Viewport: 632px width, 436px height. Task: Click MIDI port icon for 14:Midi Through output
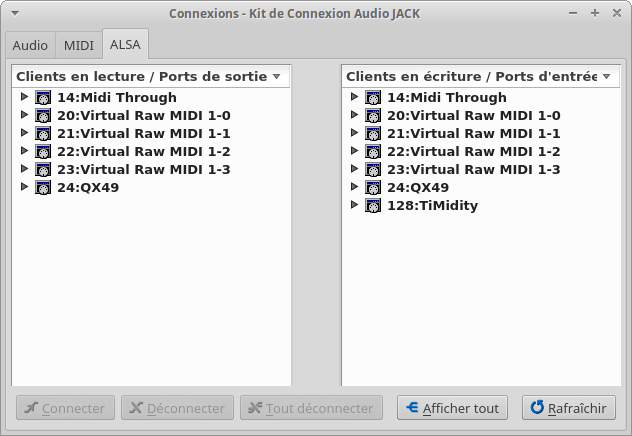[43, 97]
